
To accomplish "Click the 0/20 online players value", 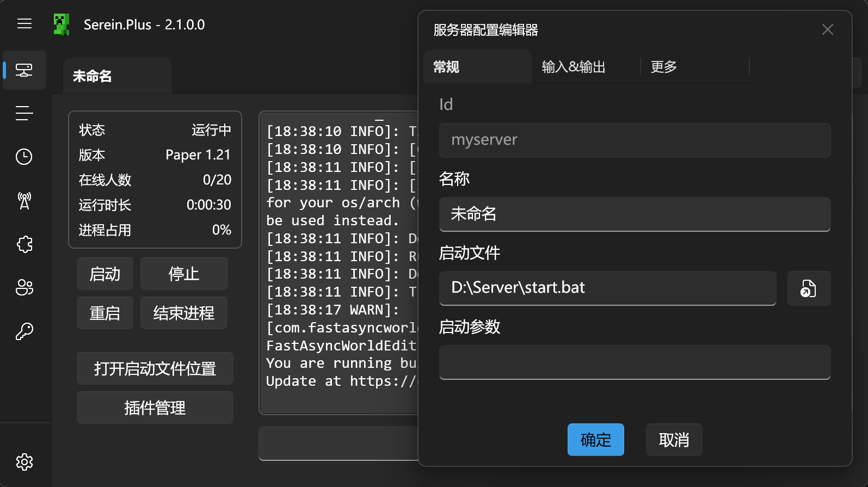I will pyautogui.click(x=217, y=180).
